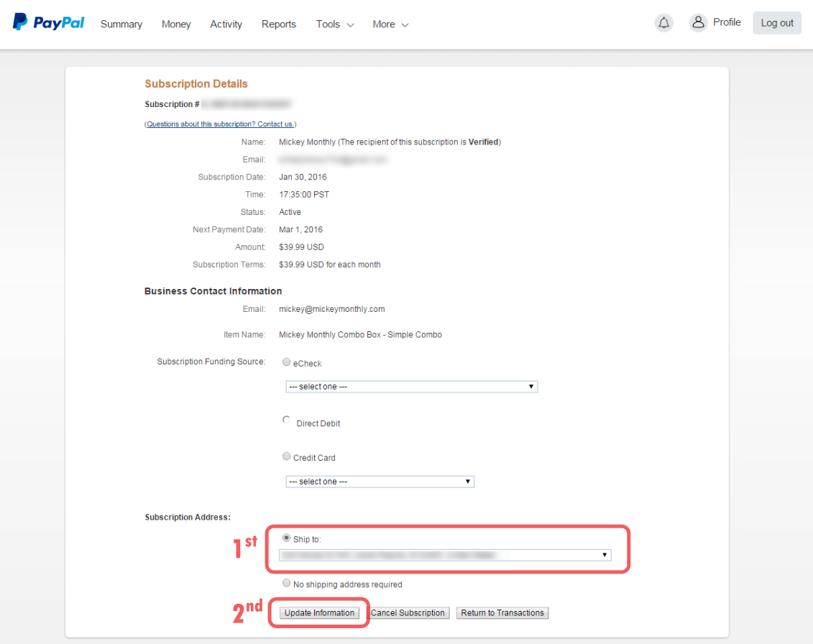This screenshot has height=644, width=813.
Task: Click the amount $39.99 USD
Action: pyautogui.click(x=301, y=247)
